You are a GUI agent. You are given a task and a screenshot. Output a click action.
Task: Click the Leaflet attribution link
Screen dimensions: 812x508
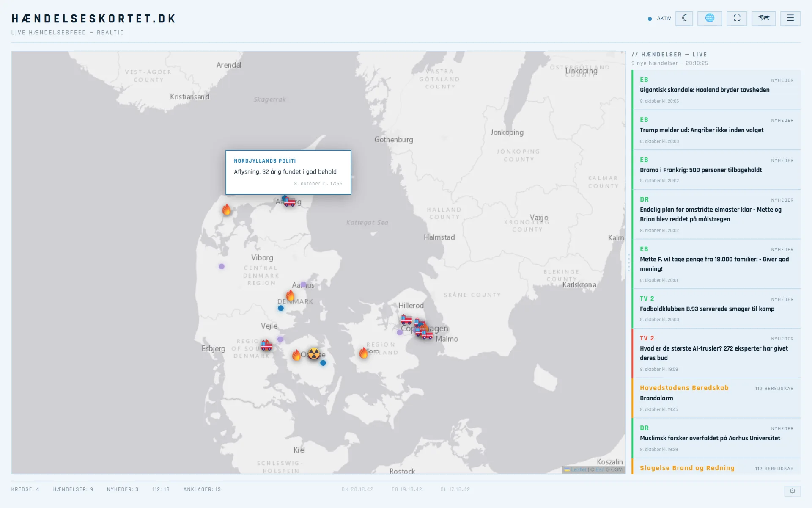pyautogui.click(x=576, y=469)
